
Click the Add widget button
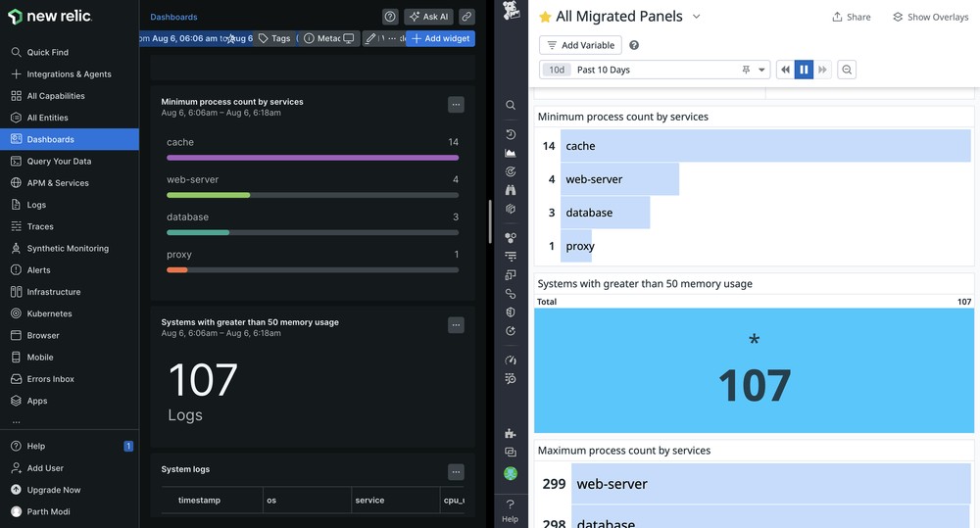coord(440,38)
